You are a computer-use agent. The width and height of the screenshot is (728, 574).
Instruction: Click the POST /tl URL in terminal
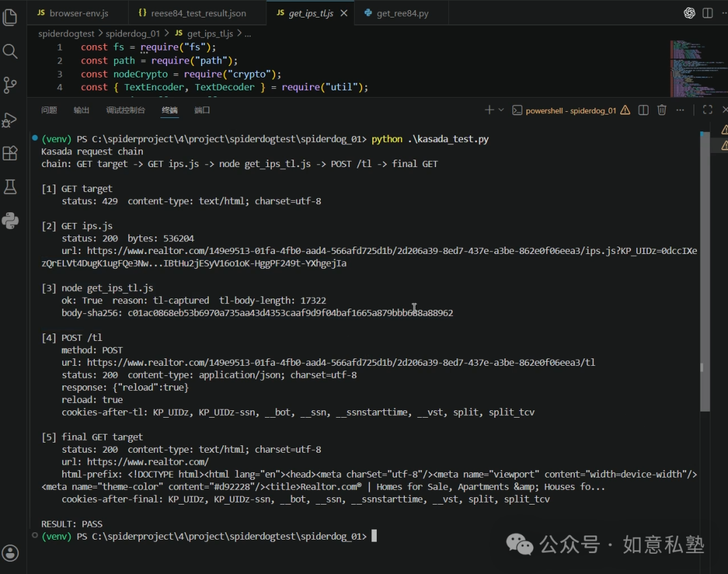point(341,362)
